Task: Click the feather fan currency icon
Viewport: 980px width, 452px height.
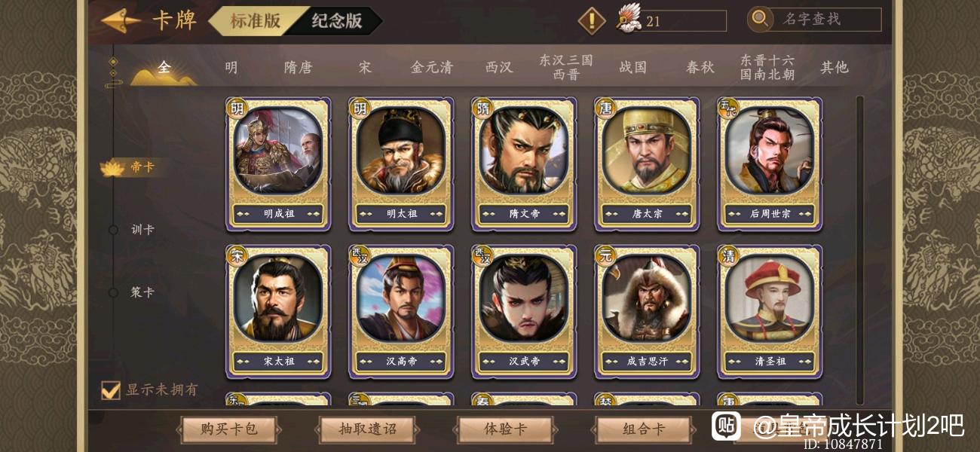Action: [x=628, y=19]
